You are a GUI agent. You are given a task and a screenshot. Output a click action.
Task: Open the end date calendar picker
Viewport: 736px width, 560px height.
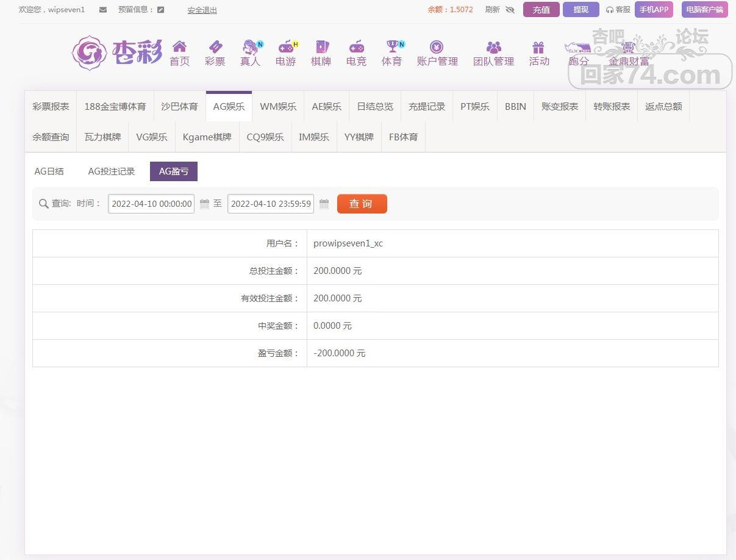324,204
